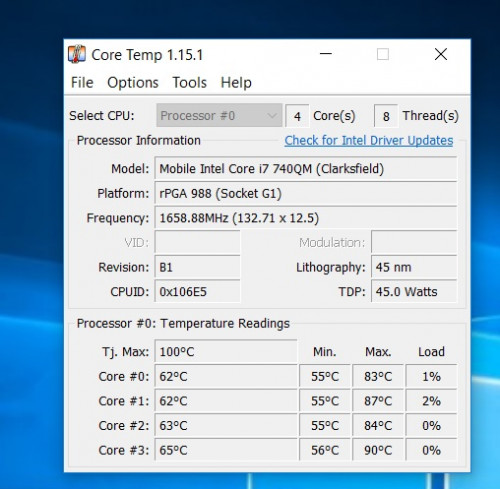Click Core #1 max temperature 87°C

coord(378,401)
